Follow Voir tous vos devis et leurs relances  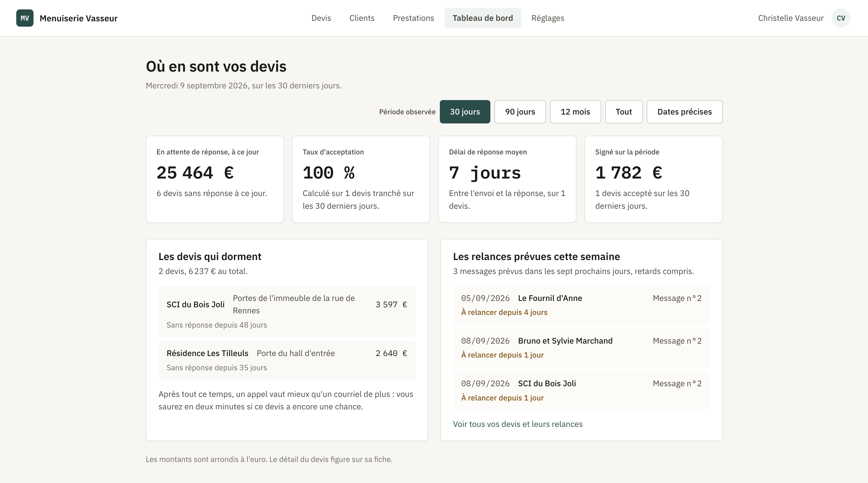(518, 424)
